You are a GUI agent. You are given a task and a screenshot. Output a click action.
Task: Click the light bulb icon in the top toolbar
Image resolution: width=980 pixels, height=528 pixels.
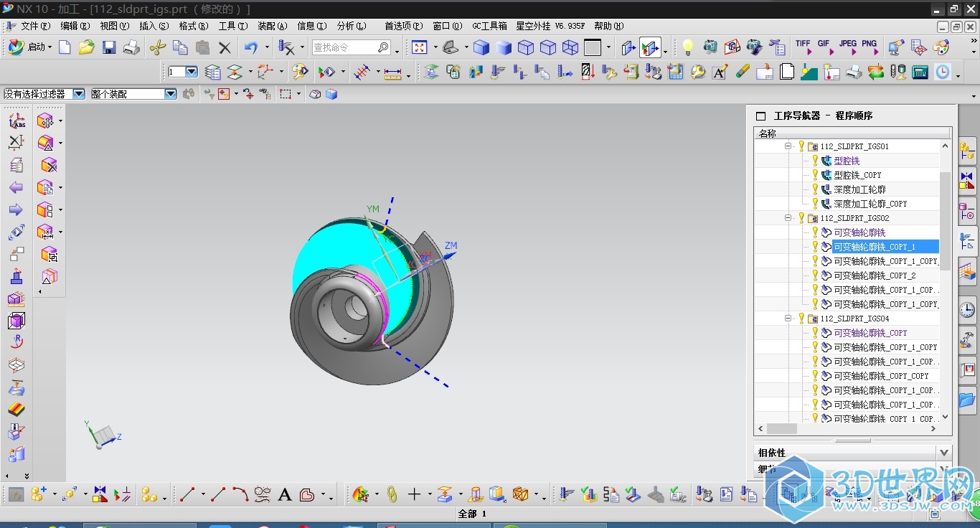(688, 47)
